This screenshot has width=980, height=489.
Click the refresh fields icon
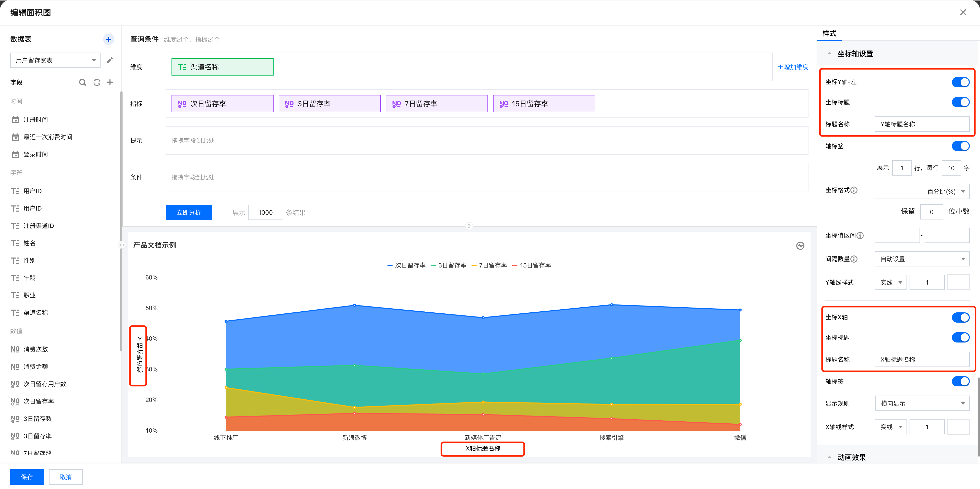(97, 82)
